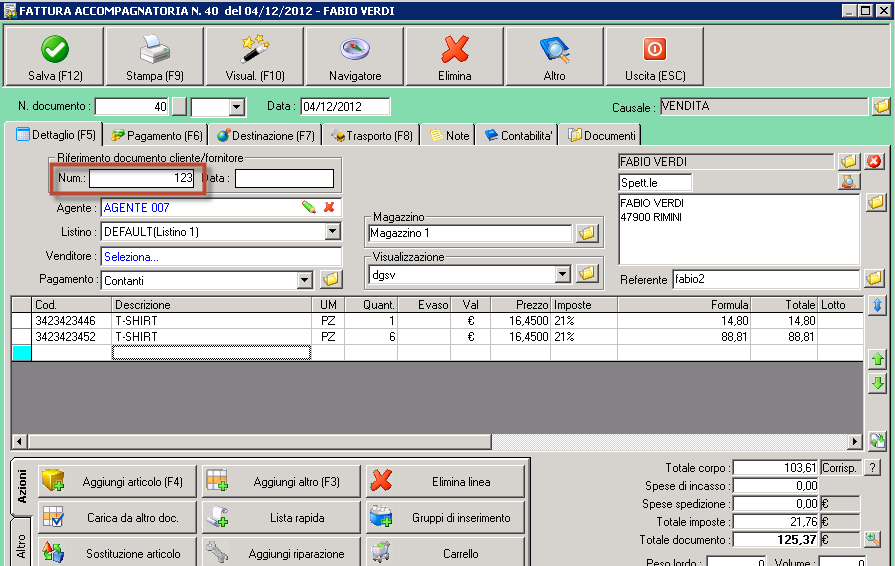
Task: Open folder icon next to Visualizzazione dgsv
Action: 587,274
